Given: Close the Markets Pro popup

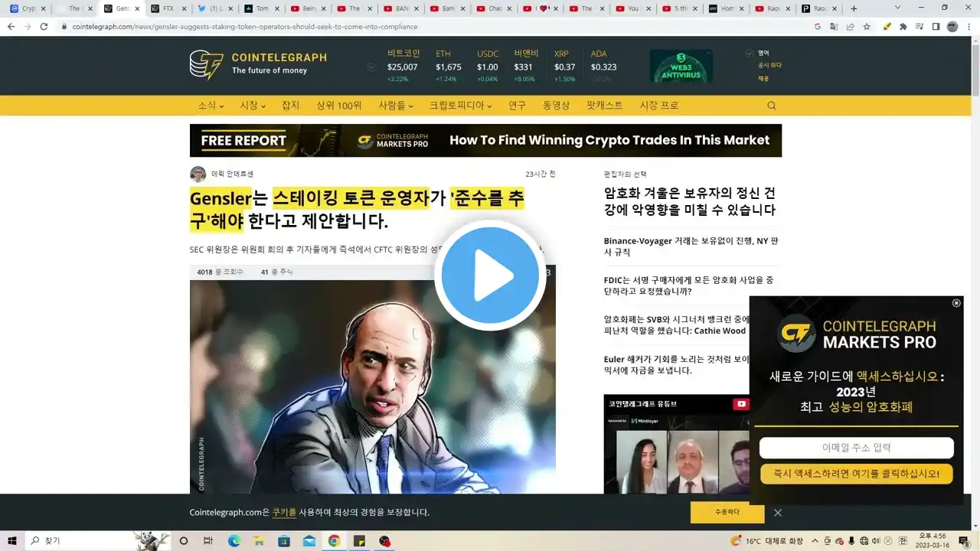Looking at the screenshot, I should [x=956, y=303].
